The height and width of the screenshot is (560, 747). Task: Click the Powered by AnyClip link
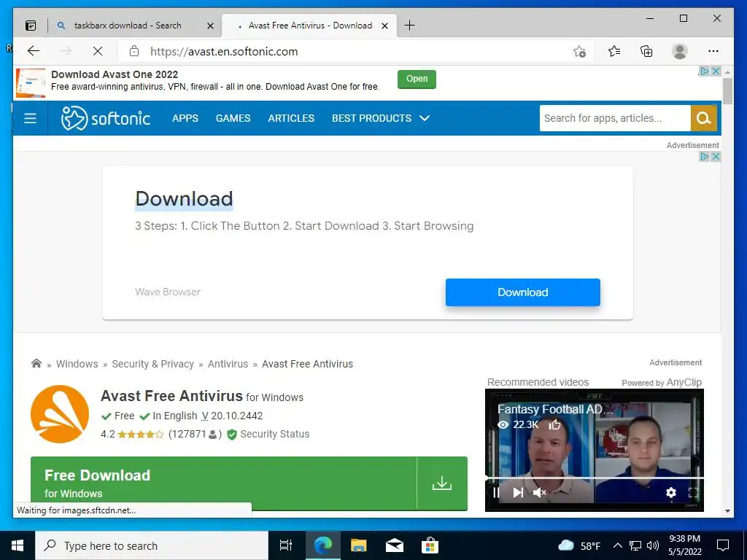pos(662,382)
